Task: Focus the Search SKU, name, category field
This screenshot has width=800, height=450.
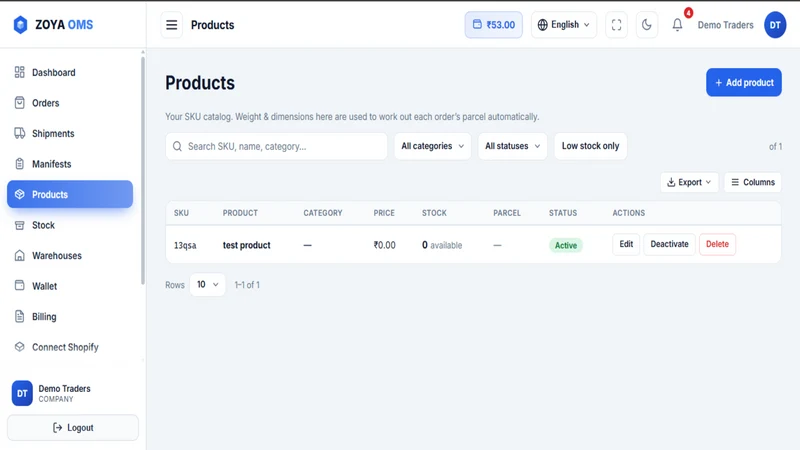Action: tap(276, 146)
